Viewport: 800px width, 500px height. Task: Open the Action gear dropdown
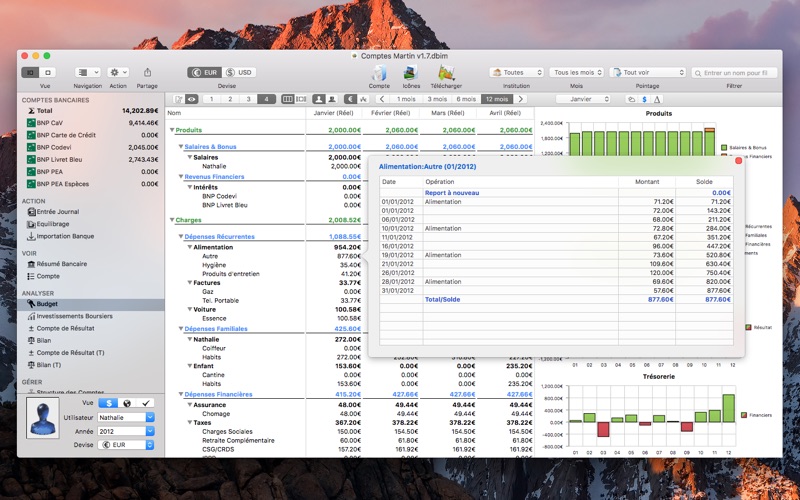click(118, 72)
